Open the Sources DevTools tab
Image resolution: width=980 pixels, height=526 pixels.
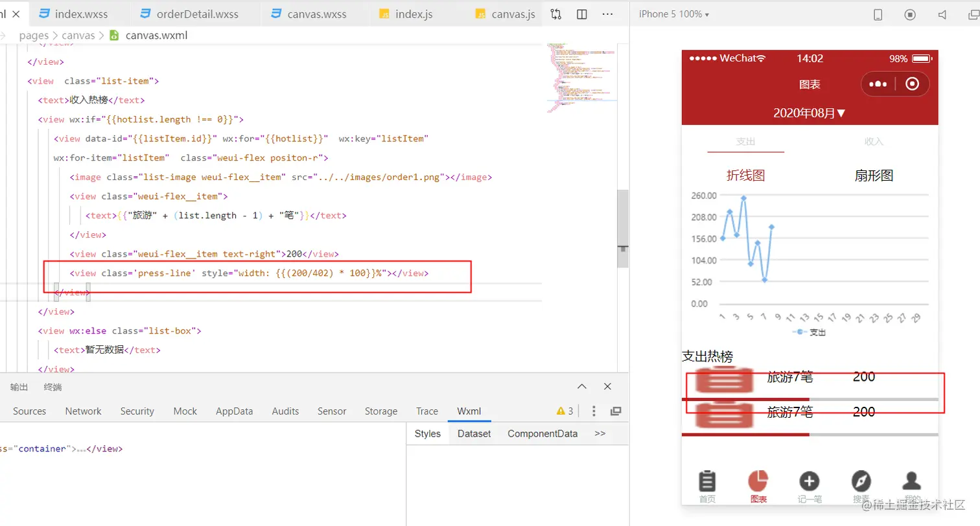[29, 411]
